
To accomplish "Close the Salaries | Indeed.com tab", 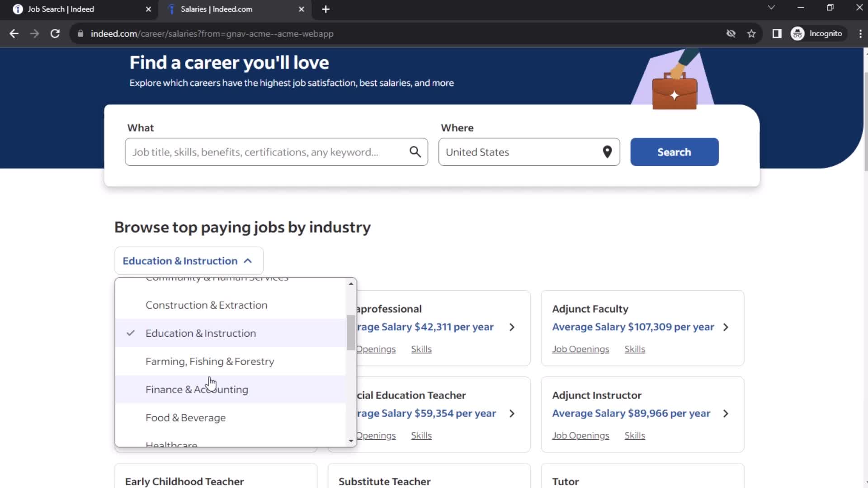I will point(302,9).
